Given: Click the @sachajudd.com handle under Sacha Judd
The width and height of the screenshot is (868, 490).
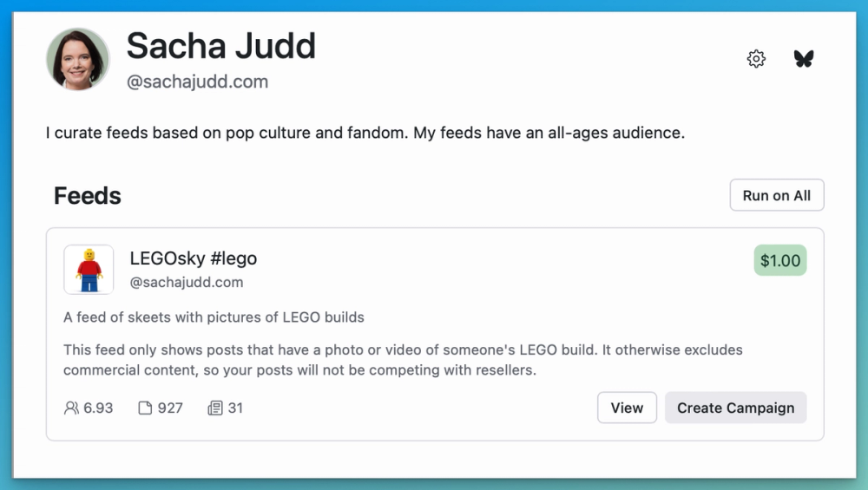Looking at the screenshot, I should 197,82.
